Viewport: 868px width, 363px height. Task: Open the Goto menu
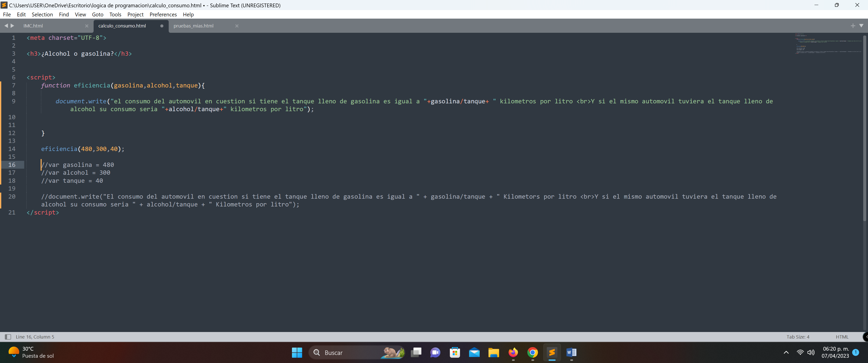pyautogui.click(x=97, y=14)
